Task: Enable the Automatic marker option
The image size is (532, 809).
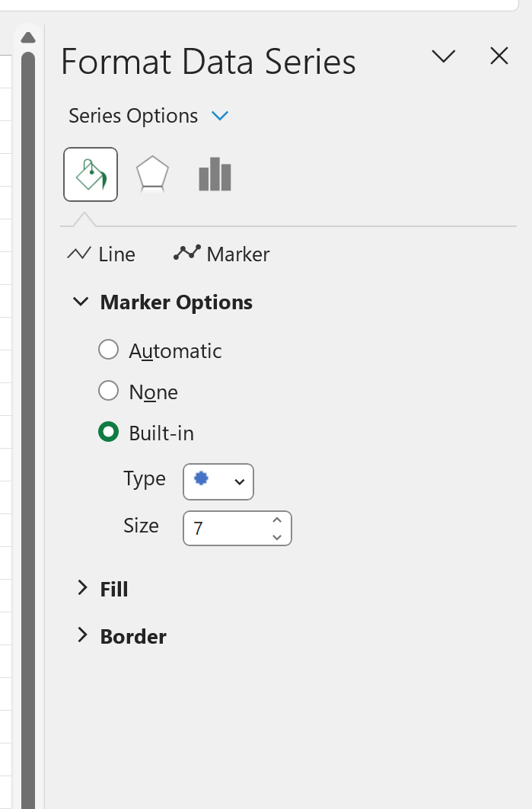Action: [x=108, y=349]
